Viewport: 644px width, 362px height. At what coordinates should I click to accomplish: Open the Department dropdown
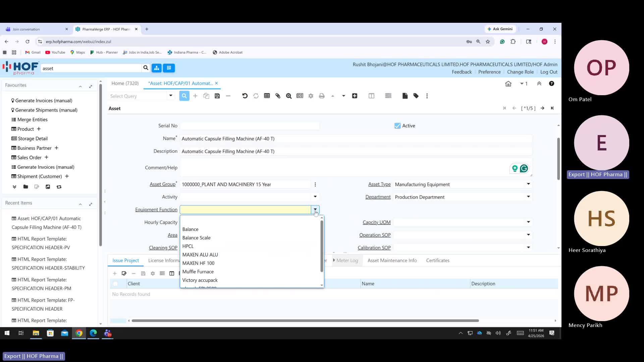click(528, 197)
